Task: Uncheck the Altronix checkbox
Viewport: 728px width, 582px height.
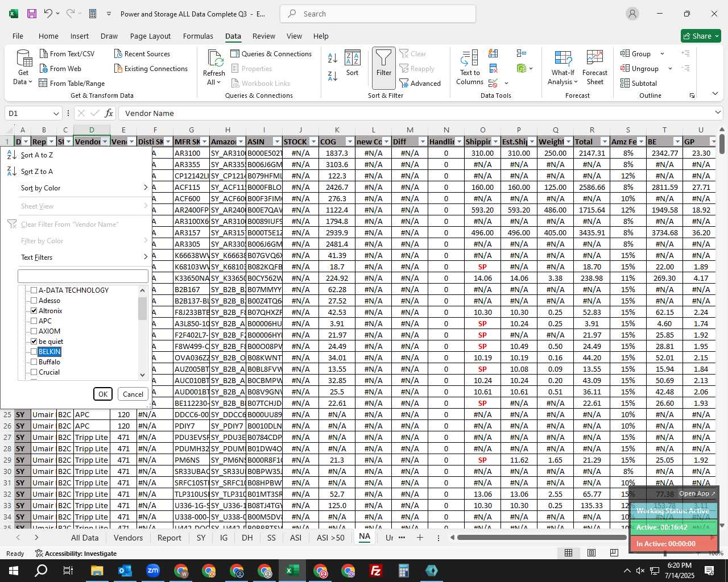Action: point(34,311)
